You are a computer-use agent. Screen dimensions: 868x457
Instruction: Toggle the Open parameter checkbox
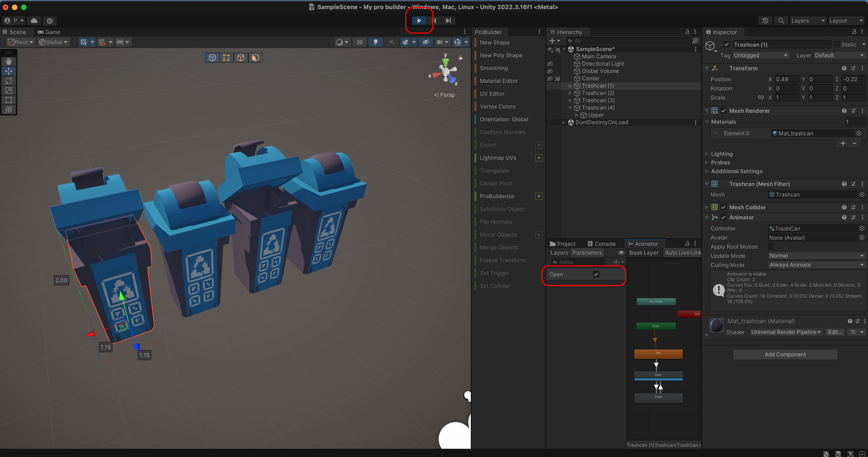(x=596, y=274)
